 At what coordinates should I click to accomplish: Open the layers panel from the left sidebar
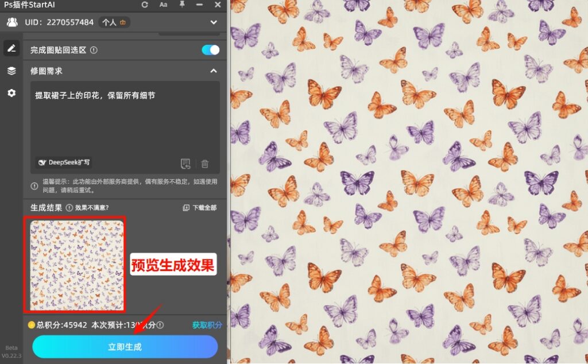click(x=11, y=71)
